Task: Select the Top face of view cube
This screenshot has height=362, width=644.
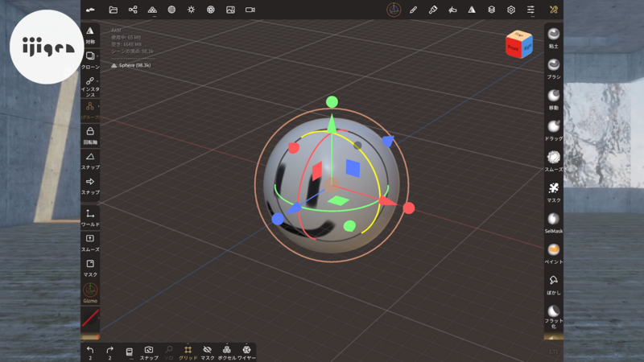Action: click(x=519, y=35)
